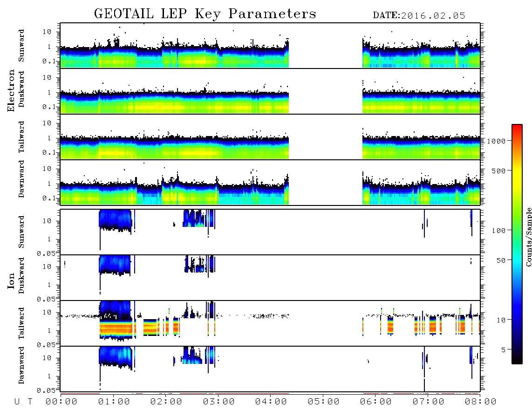Click the Electron Duskward panel label

[x=21, y=89]
